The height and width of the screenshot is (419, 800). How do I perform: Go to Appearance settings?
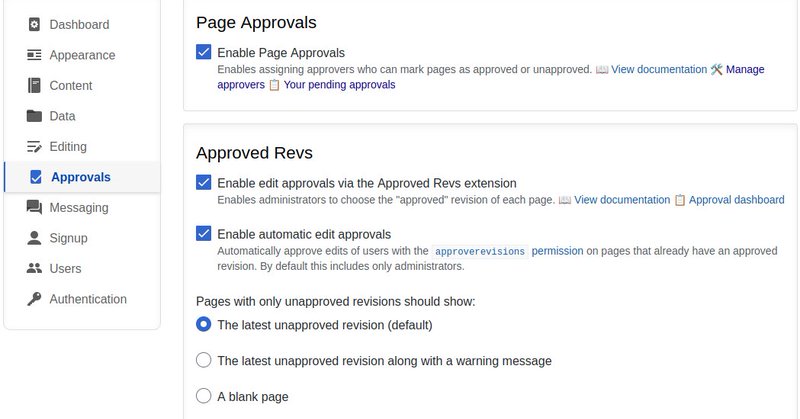pos(82,55)
